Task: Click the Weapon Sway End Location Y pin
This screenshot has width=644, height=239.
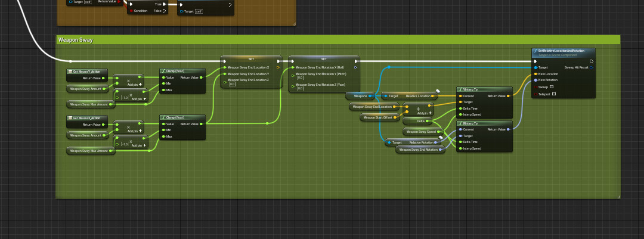Action: point(225,74)
